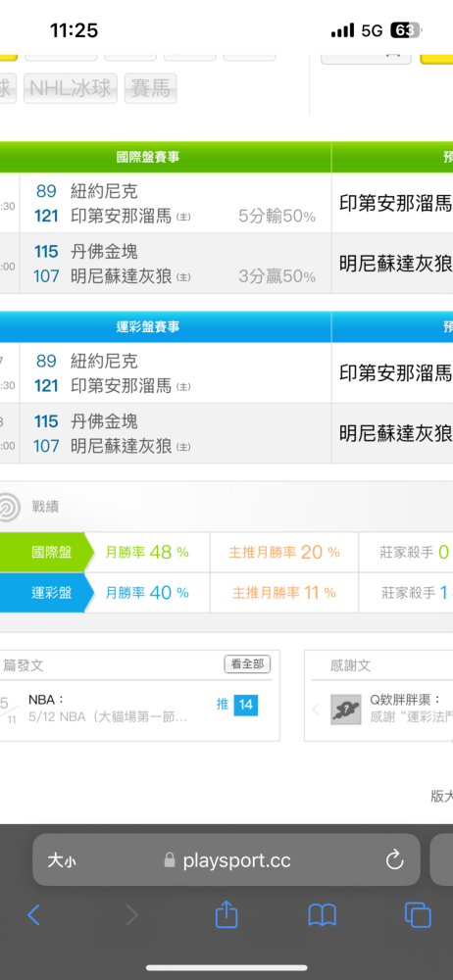Tap the Q欸胖胖渠 user avatar
This screenshot has width=453, height=980.
pos(346,709)
